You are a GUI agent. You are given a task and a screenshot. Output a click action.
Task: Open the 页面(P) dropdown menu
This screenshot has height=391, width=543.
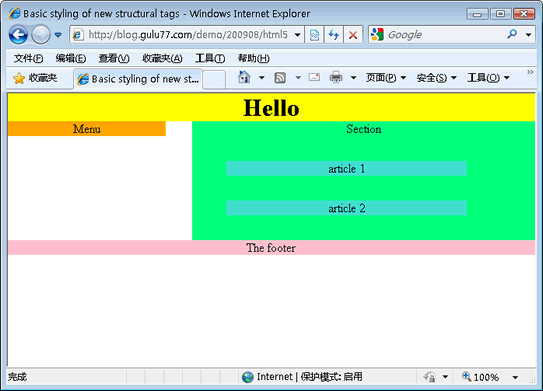[x=386, y=78]
